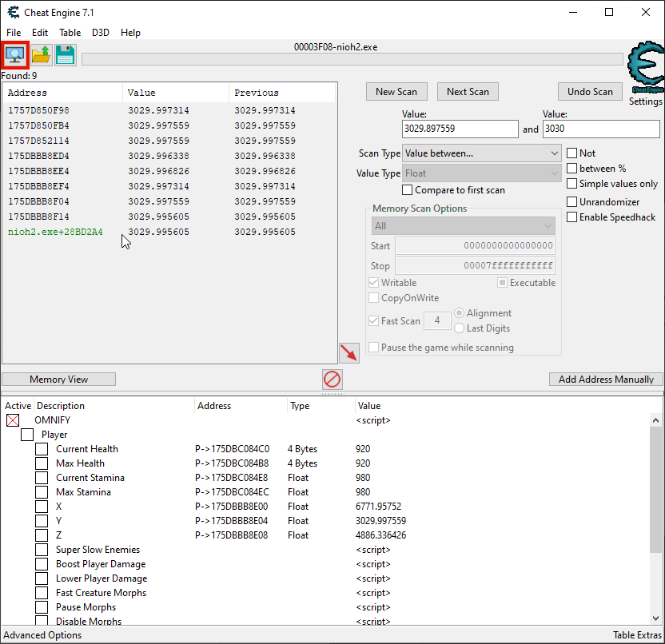Activate the Current Health cheat checkbox
Image resolution: width=665 pixels, height=644 pixels.
pyautogui.click(x=42, y=449)
